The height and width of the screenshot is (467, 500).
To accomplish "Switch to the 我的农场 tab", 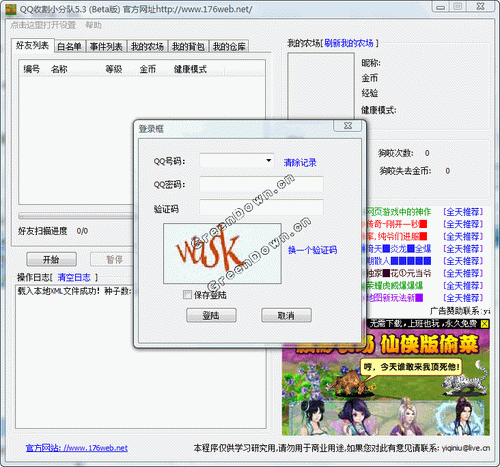I will [x=147, y=47].
